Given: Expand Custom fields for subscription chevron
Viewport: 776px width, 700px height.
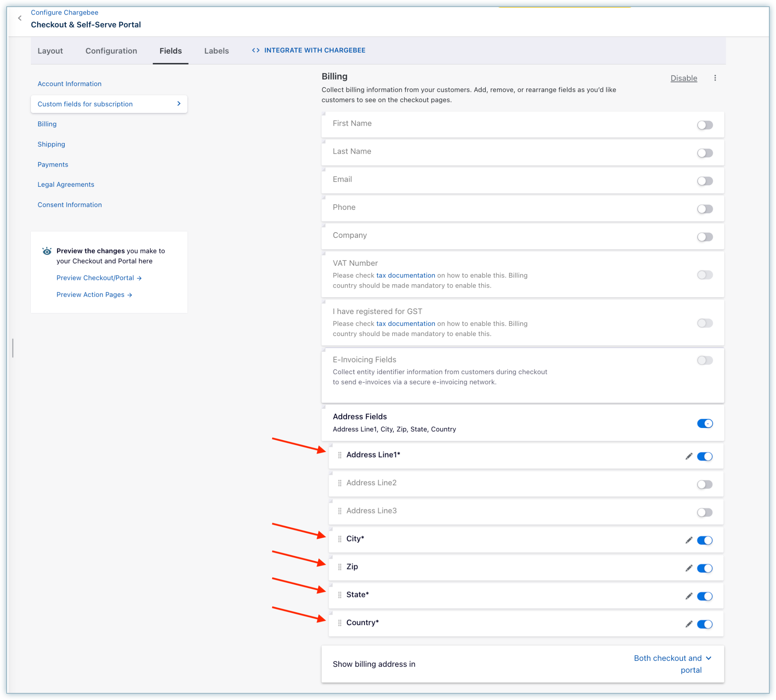Looking at the screenshot, I should pos(179,104).
